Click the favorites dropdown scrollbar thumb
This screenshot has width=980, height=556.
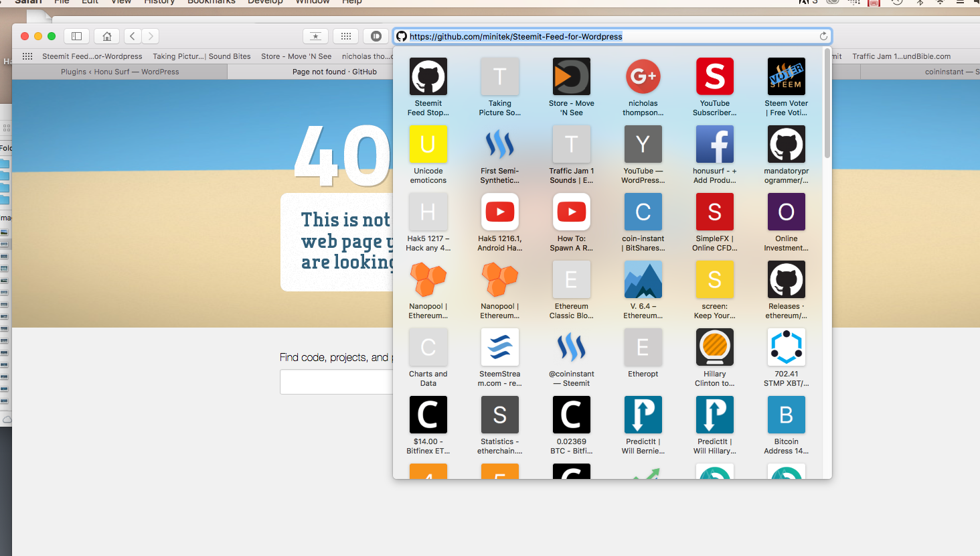(x=827, y=103)
